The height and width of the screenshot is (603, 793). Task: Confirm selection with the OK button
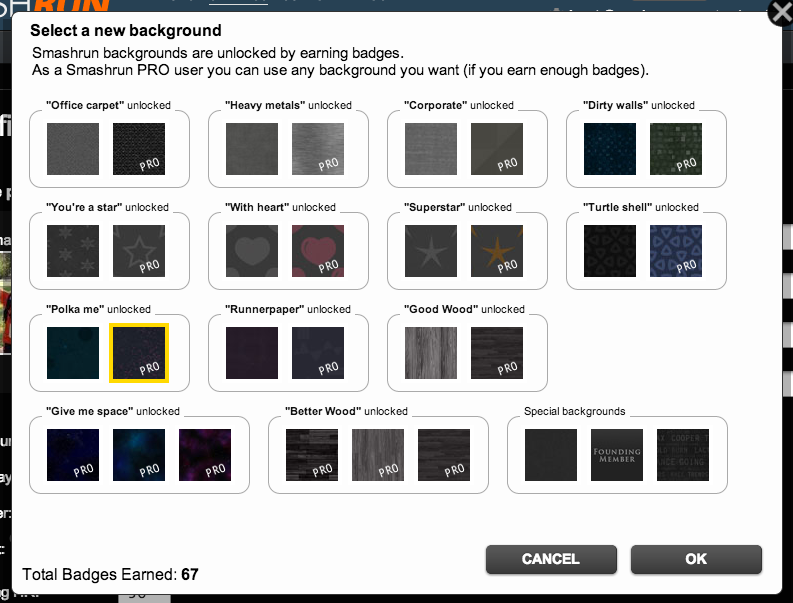click(x=696, y=559)
